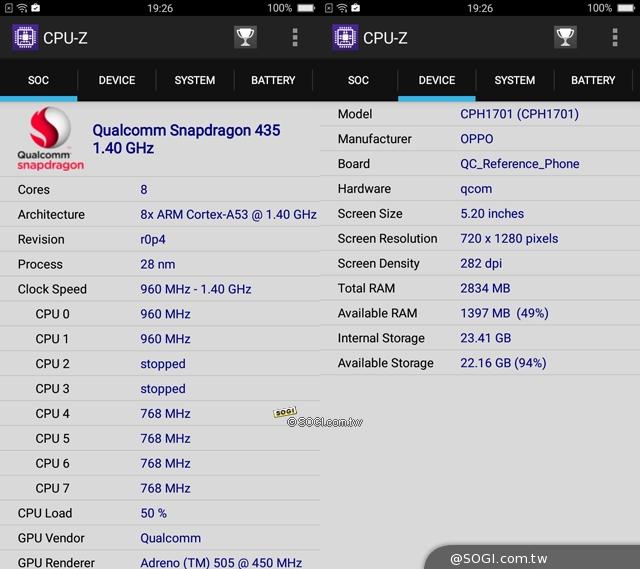Image resolution: width=640 pixels, height=569 pixels.
Task: Tap 8x ARM Cortex-A53 architecture value
Action: [228, 215]
